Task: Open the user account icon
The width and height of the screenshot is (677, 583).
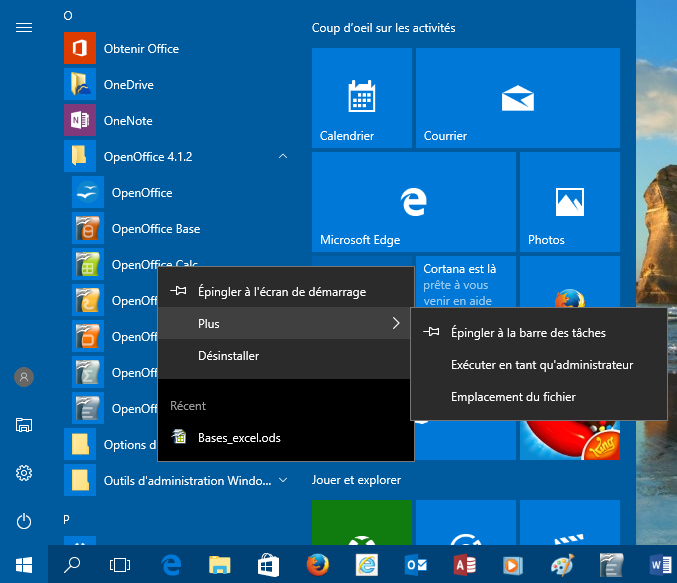Action: 24,377
